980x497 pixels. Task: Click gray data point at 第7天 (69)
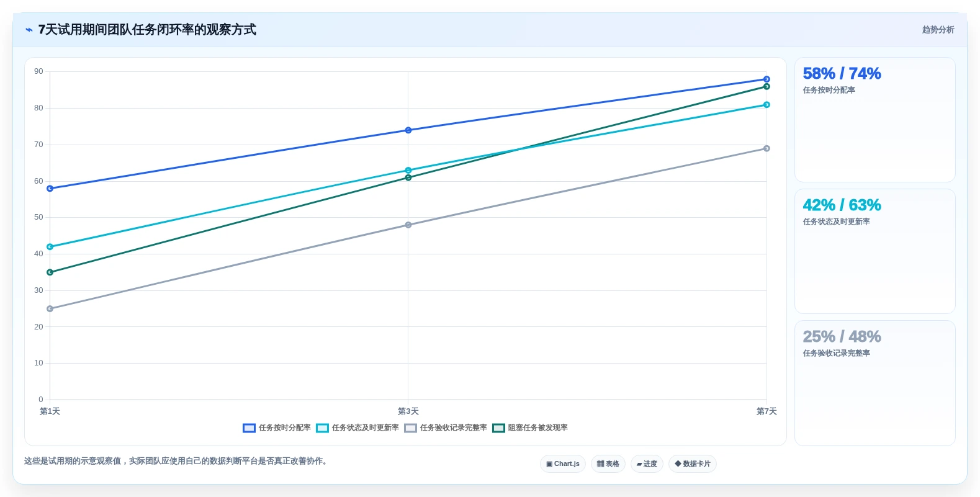coord(766,148)
